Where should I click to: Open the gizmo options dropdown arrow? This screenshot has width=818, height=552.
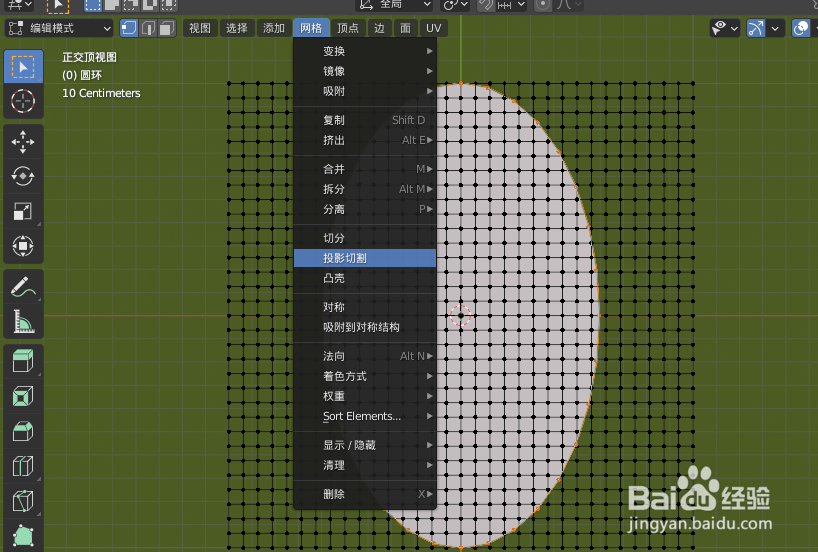(775, 28)
